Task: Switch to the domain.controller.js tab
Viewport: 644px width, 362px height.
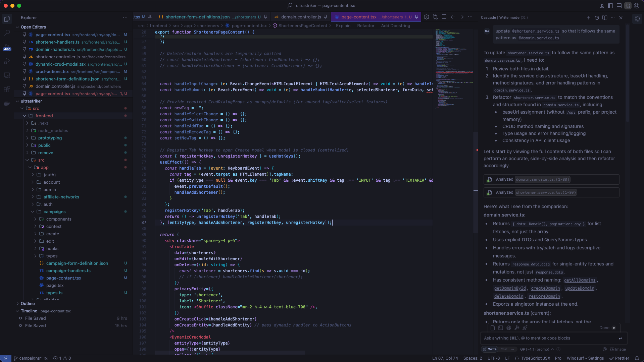Action: coord(301,17)
